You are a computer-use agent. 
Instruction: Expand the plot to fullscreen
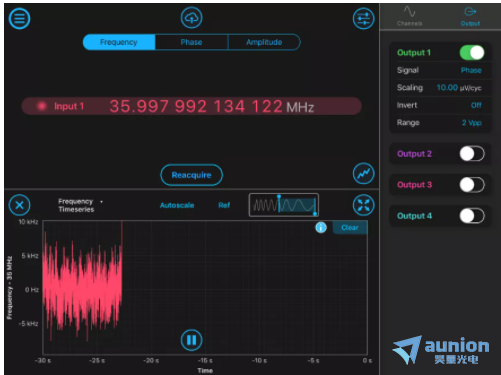pyautogui.click(x=363, y=205)
